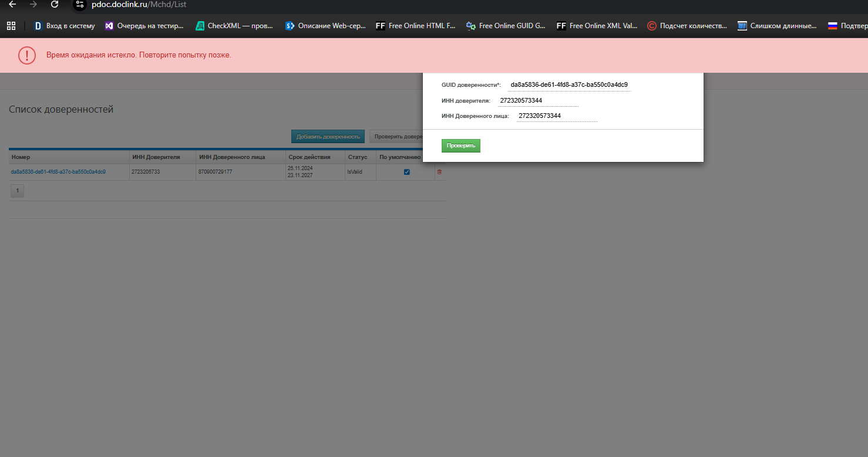868x457 pixels.
Task: Click the timeout error message text
Action: (139, 55)
